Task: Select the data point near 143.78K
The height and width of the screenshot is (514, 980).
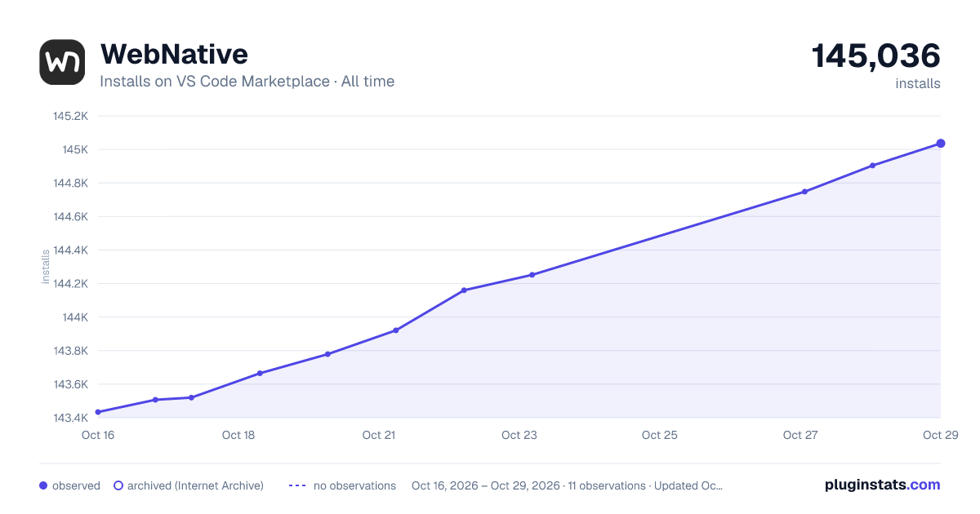Action: [327, 354]
